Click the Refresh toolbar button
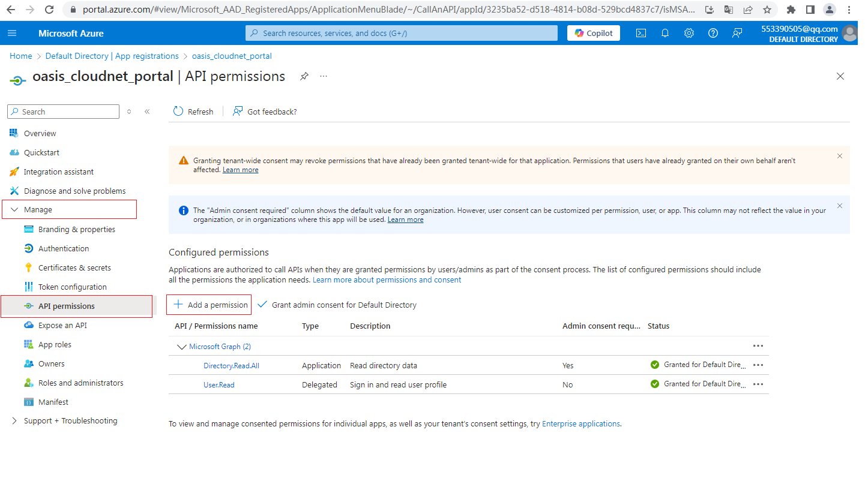 [193, 112]
